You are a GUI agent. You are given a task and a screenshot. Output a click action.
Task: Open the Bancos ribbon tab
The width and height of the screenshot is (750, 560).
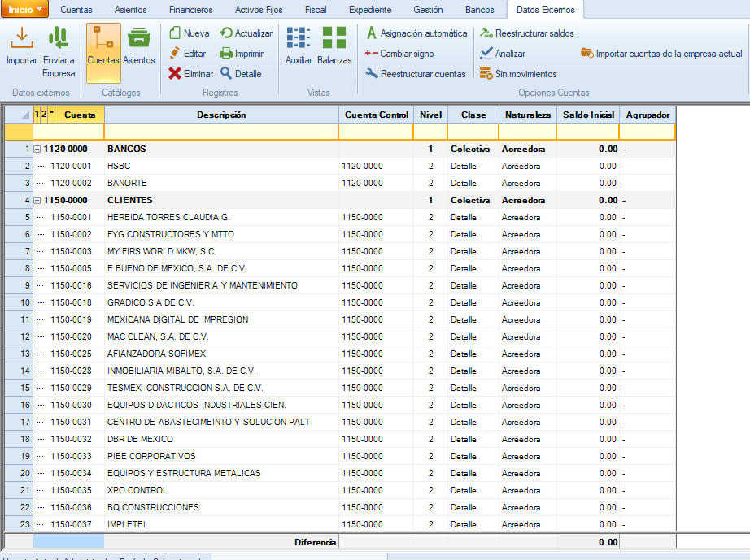[x=479, y=10]
